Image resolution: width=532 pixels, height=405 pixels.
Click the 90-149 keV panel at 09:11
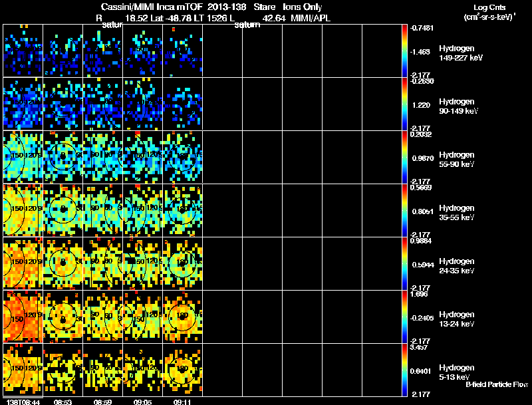point(182,104)
